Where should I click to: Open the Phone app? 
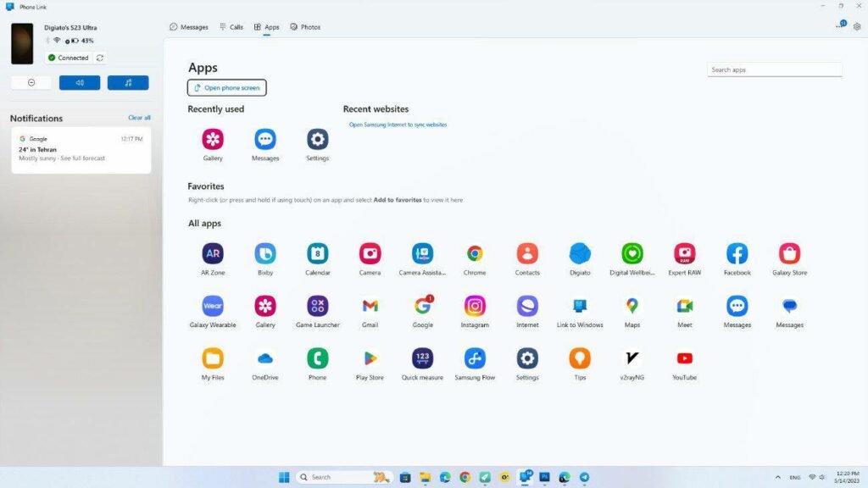pyautogui.click(x=317, y=358)
